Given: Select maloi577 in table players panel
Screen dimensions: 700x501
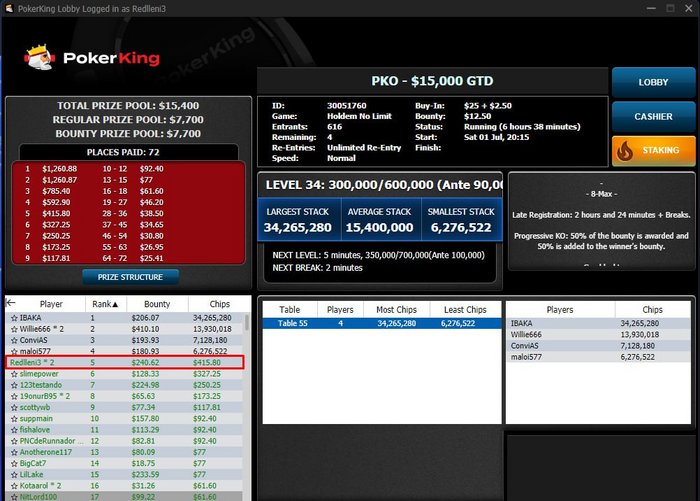Looking at the screenshot, I should tap(598, 357).
